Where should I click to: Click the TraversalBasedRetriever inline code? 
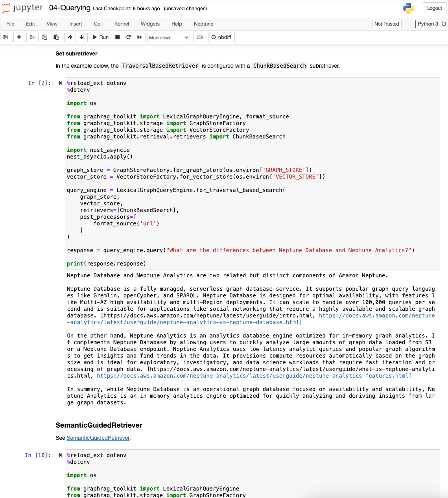coord(160,66)
